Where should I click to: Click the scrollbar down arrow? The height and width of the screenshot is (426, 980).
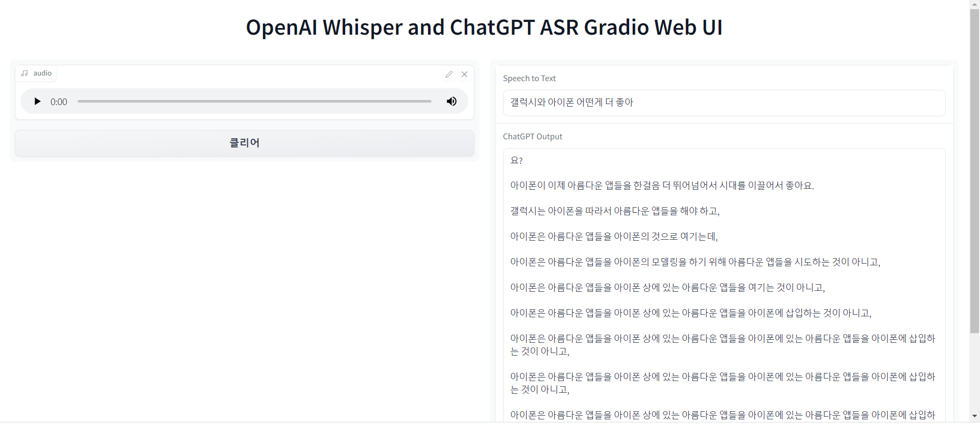[x=975, y=416]
